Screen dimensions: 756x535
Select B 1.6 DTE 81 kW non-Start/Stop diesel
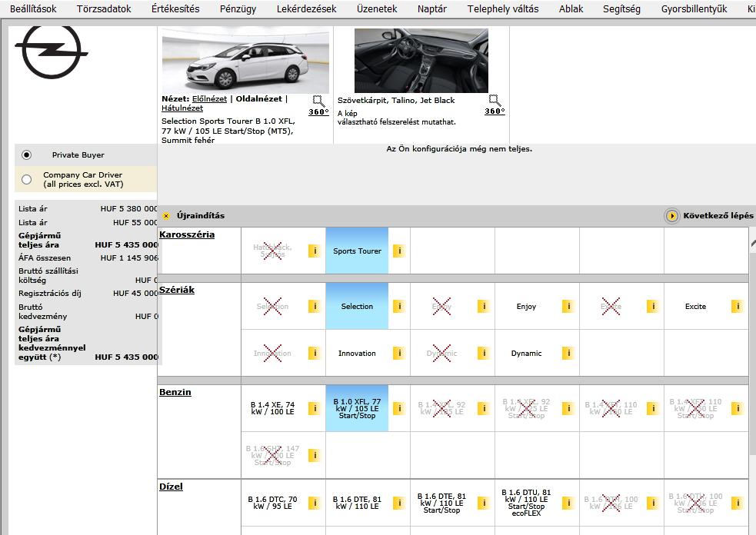point(357,503)
